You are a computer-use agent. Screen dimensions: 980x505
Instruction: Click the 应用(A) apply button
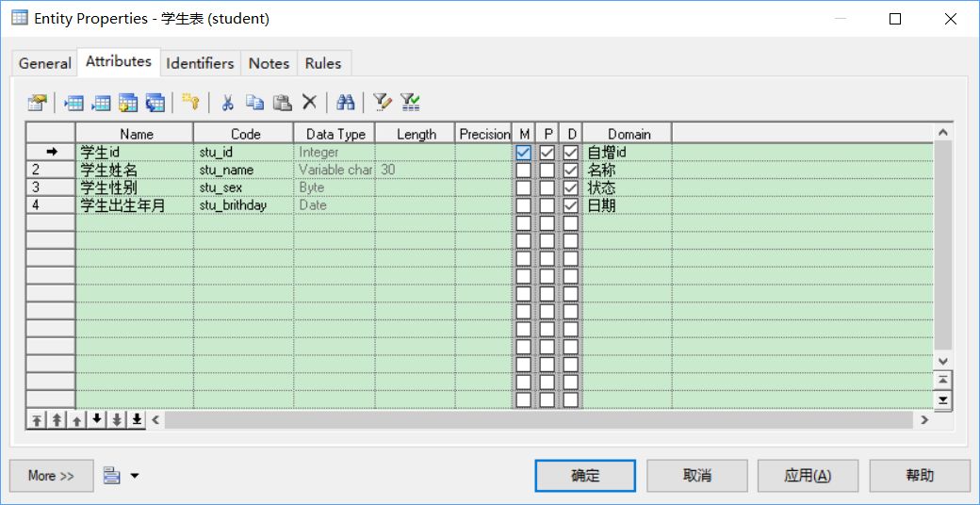click(808, 476)
